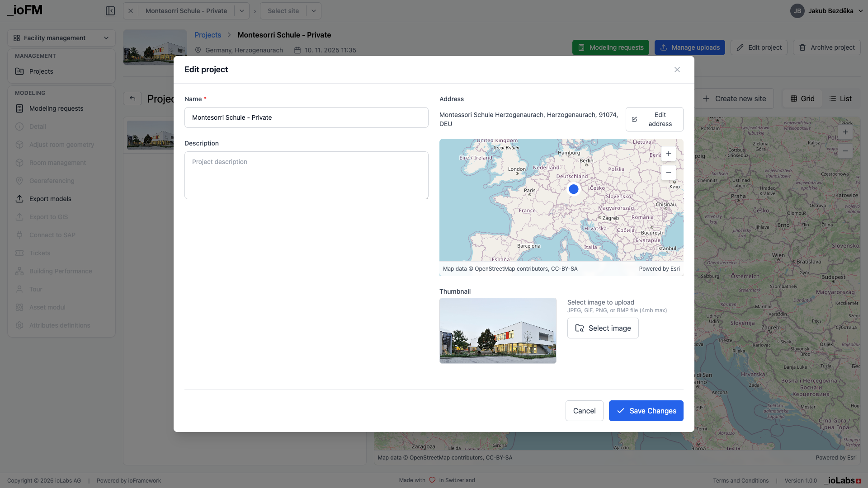
Task: Zoom in on dialog map
Action: [668, 154]
